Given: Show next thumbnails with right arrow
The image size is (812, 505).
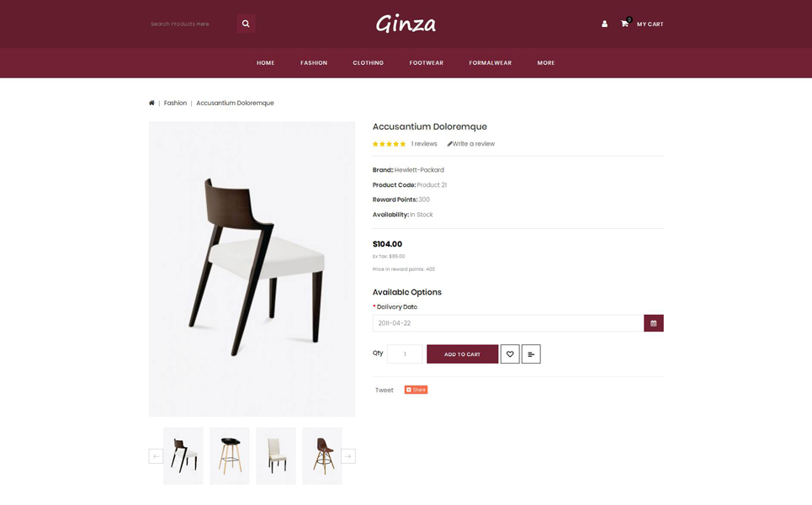Looking at the screenshot, I should [x=348, y=456].
